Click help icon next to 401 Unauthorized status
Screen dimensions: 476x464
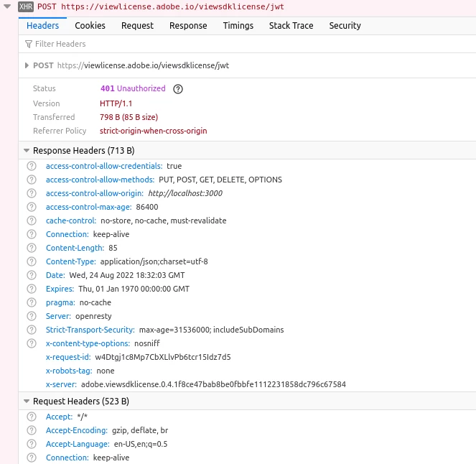178,89
